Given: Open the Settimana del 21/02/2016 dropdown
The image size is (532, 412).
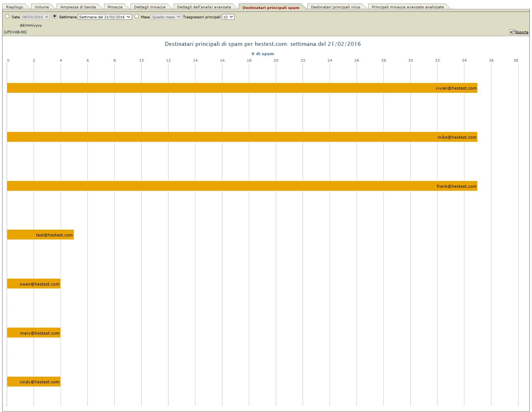Looking at the screenshot, I should pyautogui.click(x=105, y=17).
